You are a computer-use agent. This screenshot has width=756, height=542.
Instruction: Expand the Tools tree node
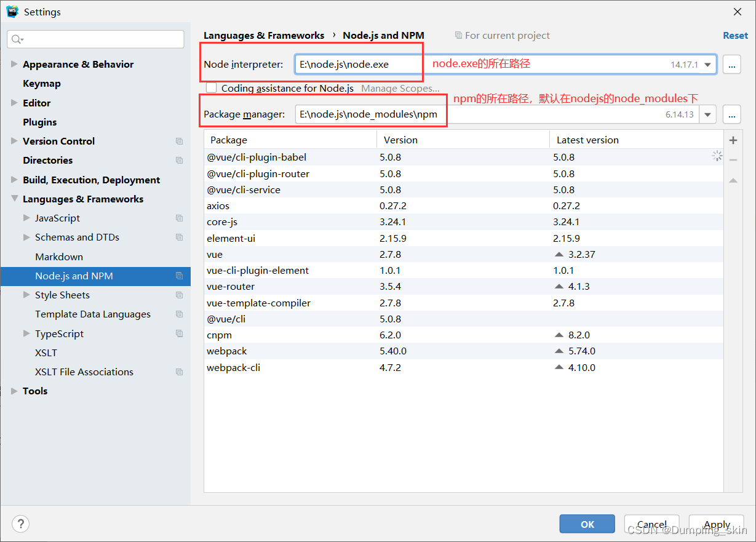pos(14,391)
